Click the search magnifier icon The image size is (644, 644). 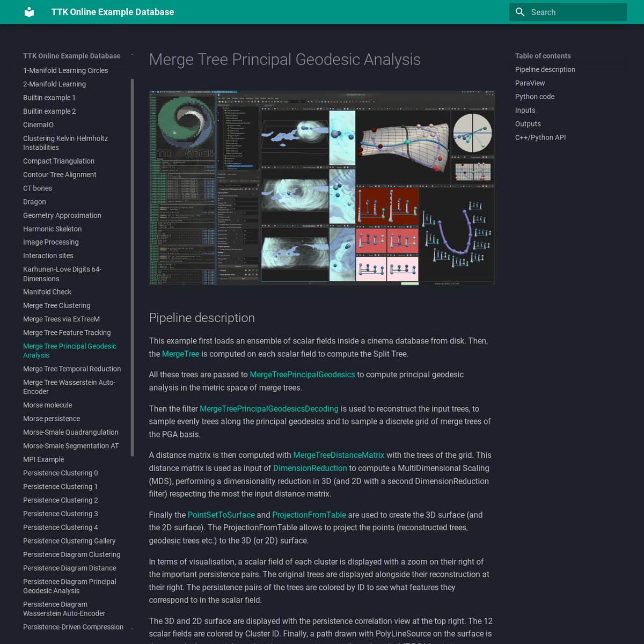point(520,12)
